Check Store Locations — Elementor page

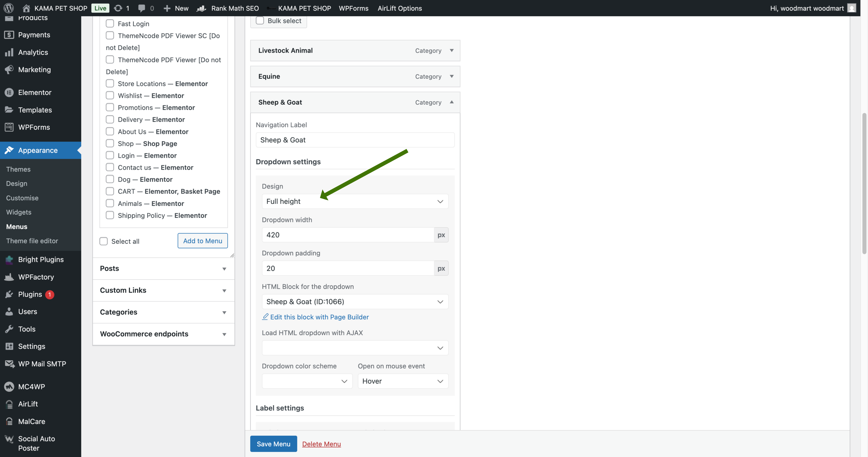coord(110,84)
